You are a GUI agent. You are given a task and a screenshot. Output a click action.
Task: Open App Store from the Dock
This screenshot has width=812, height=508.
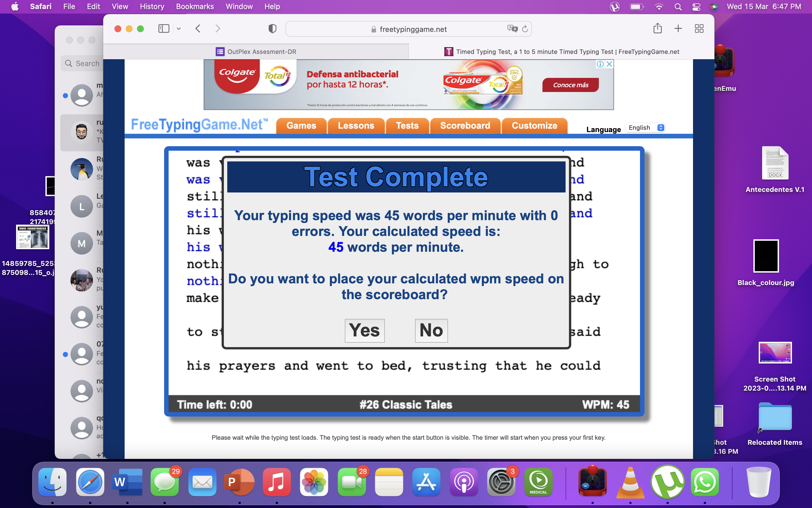[426, 482]
